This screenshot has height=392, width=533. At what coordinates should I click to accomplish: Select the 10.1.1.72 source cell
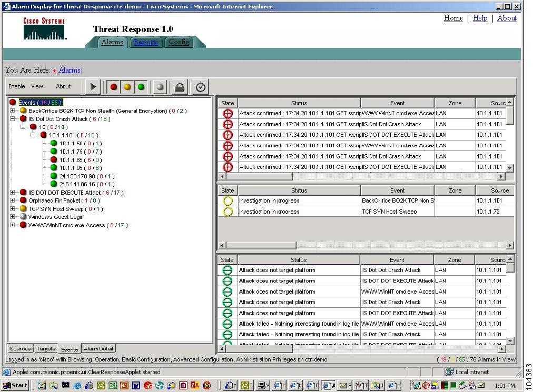pyautogui.click(x=495, y=212)
